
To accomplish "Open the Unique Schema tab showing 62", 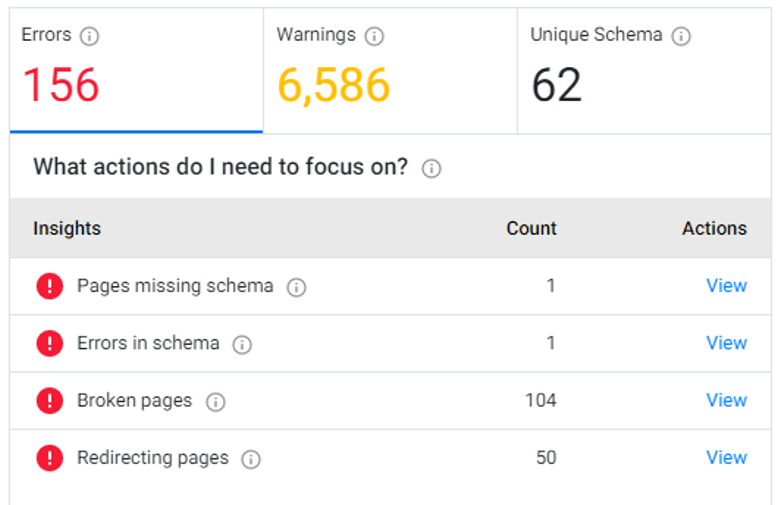I will pyautogui.click(x=644, y=70).
